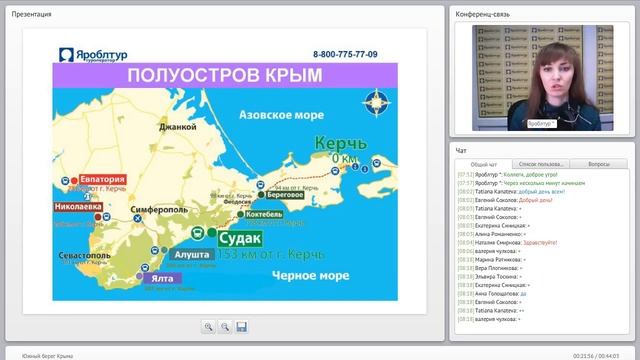Viewport: 640px width, 360px height.
Task: Select the Судак label on map
Action: (240, 238)
